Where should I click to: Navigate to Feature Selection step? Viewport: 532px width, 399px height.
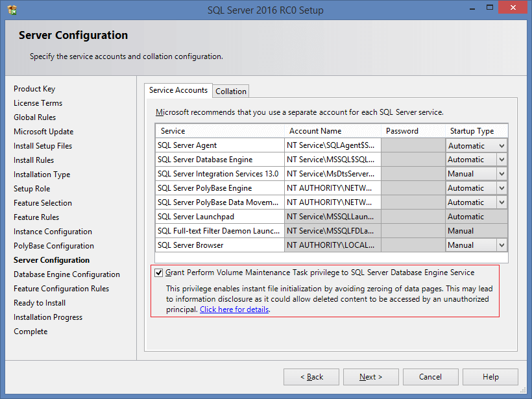[x=42, y=202]
